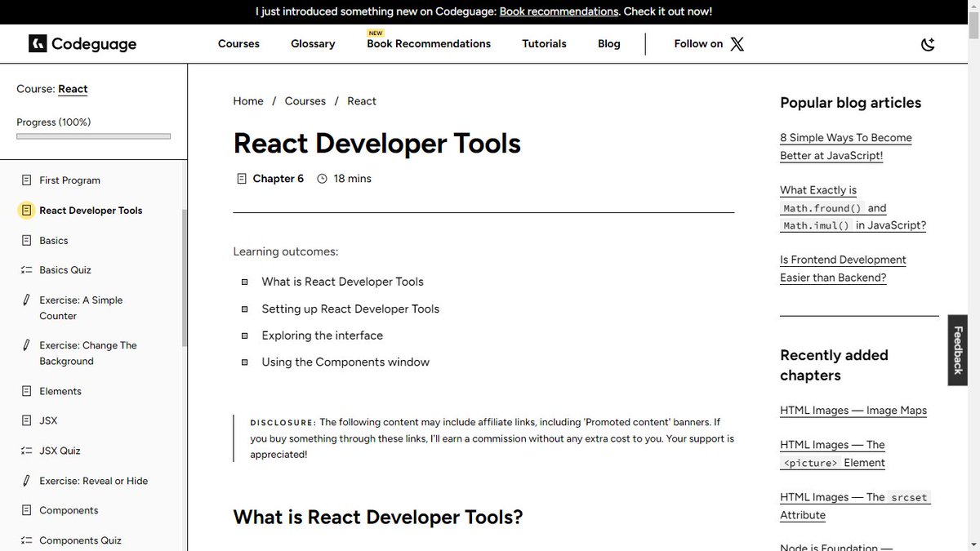Open Book recommendations link in announcement banner
Screen dimensions: 980x551
(559, 11)
